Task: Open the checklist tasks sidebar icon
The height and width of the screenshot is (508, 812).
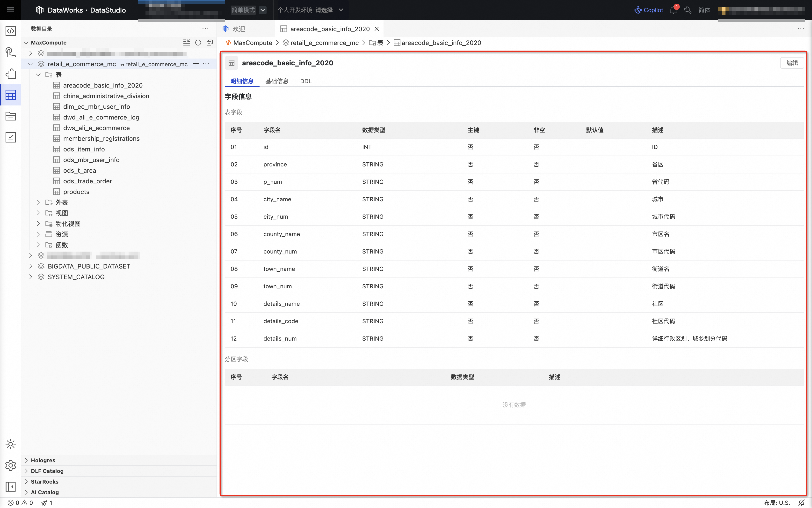Action: coord(10,137)
